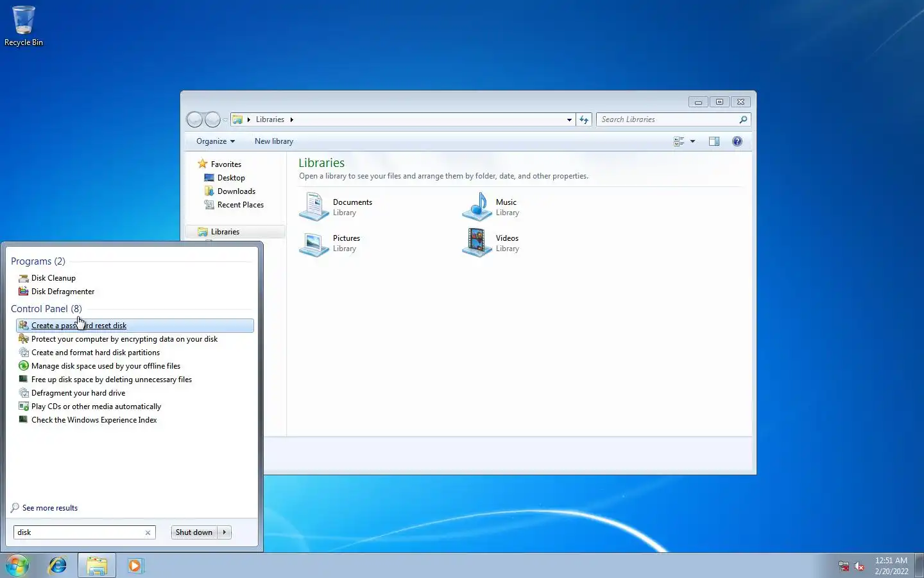Open the Music library
The image size is (924, 578).
(491, 207)
